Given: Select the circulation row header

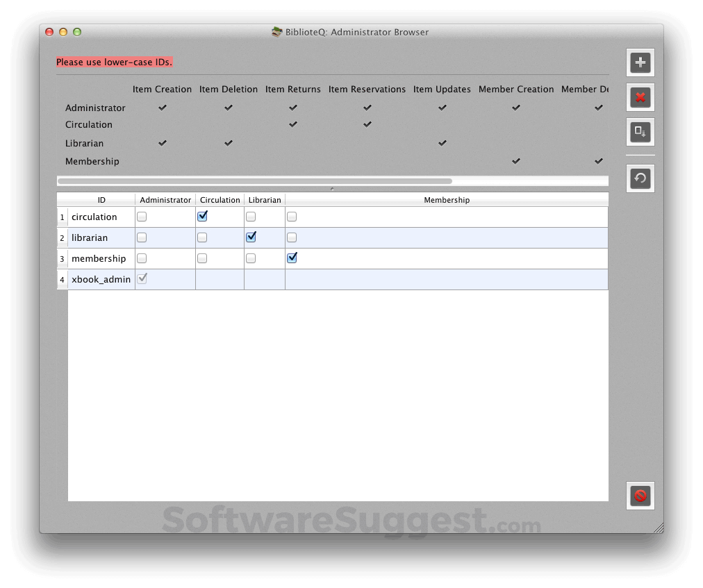Looking at the screenshot, I should click(62, 216).
